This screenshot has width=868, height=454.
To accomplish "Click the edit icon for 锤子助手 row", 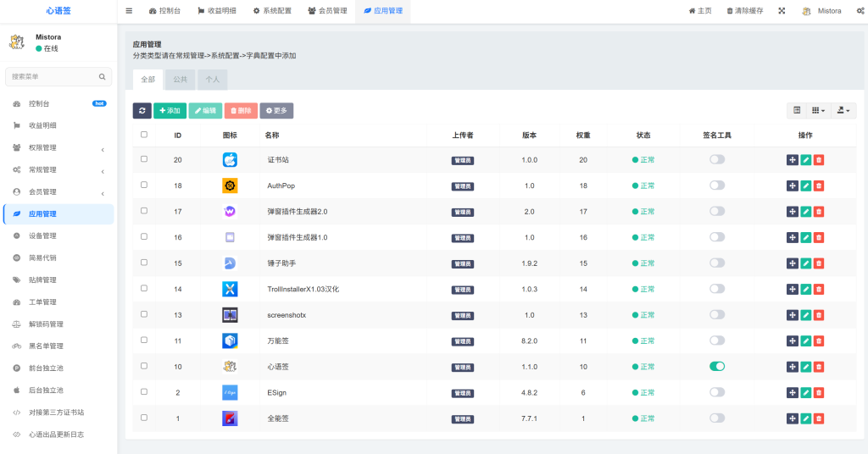I will 805,263.
